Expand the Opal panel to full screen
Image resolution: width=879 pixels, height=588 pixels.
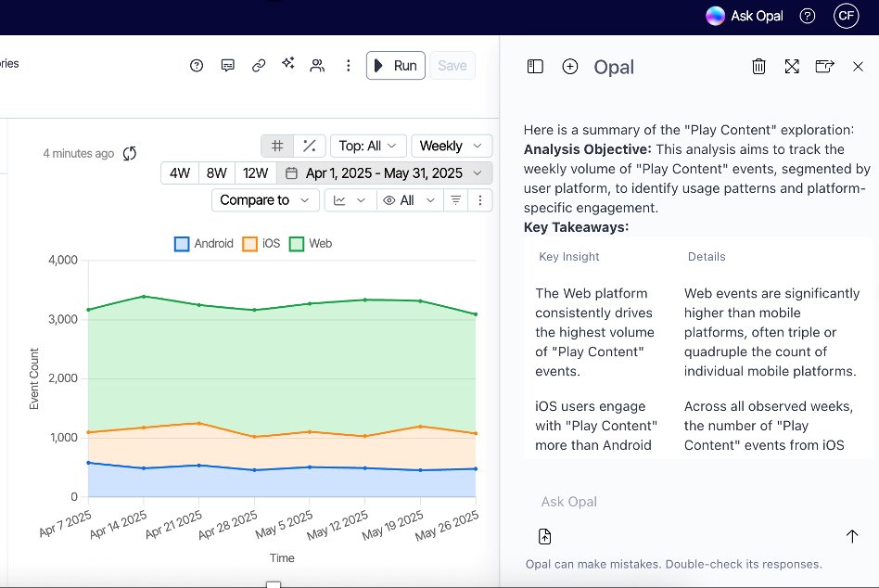click(791, 66)
